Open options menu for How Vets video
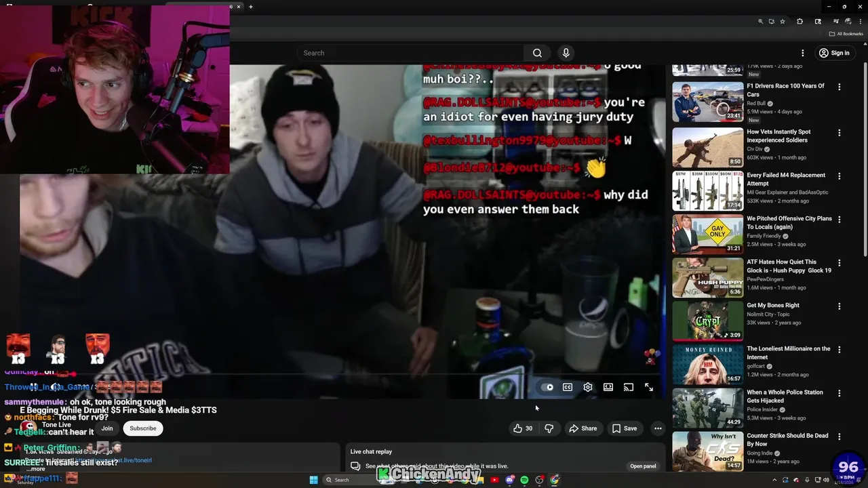 coord(840,133)
